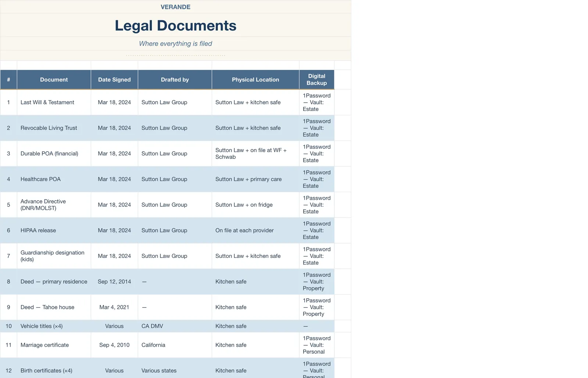This screenshot has height=378, width=588.
Task: Select the 'Deed — primary residence' cell
Action: point(54,281)
